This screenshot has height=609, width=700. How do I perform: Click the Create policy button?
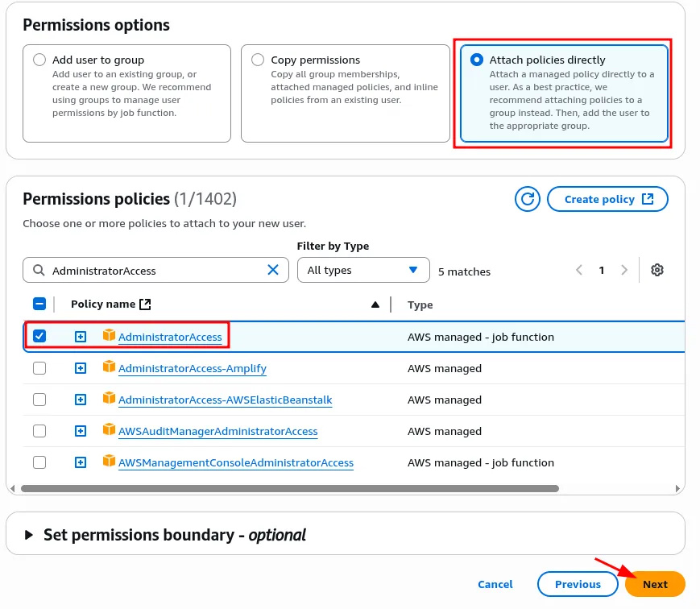pos(607,199)
